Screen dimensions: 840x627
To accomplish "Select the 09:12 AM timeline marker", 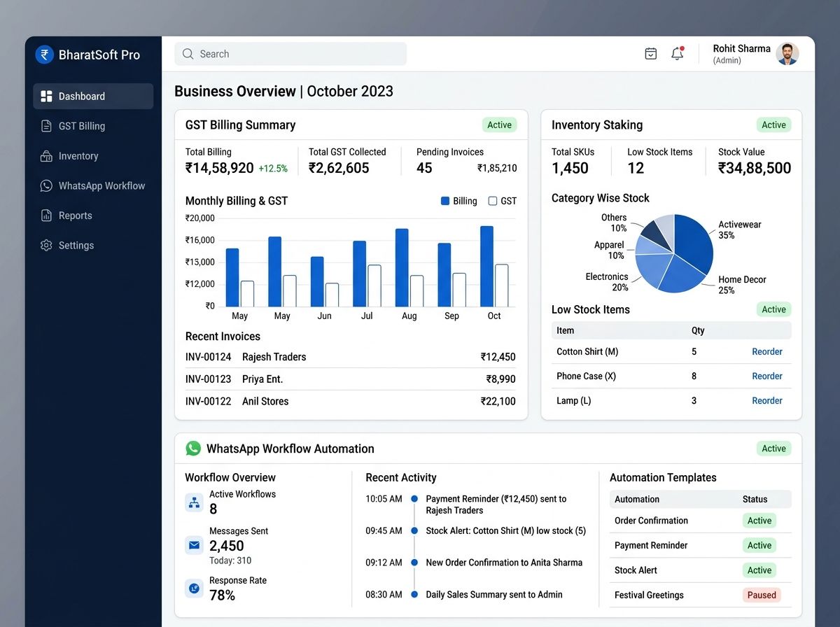I will click(414, 563).
